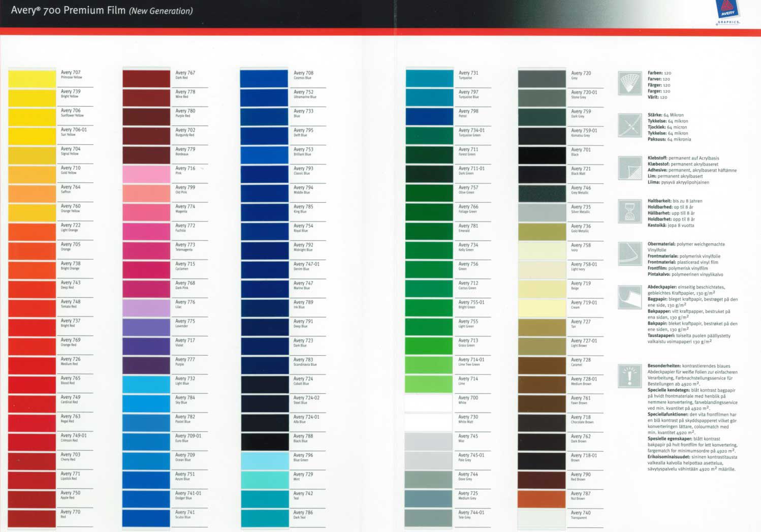Select the Avery 707 Primrose Yellow swatch
This screenshot has width=761, height=532.
tap(32, 78)
